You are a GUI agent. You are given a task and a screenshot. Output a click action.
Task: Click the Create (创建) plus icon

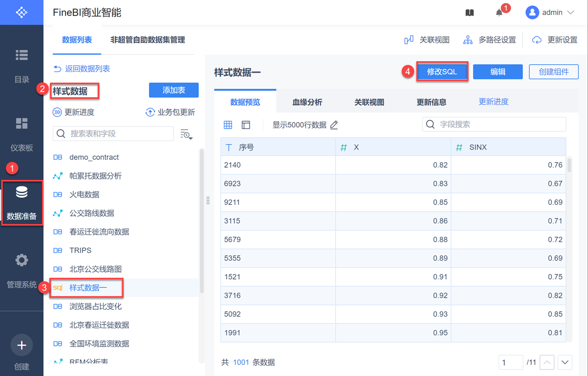pyautogui.click(x=22, y=346)
